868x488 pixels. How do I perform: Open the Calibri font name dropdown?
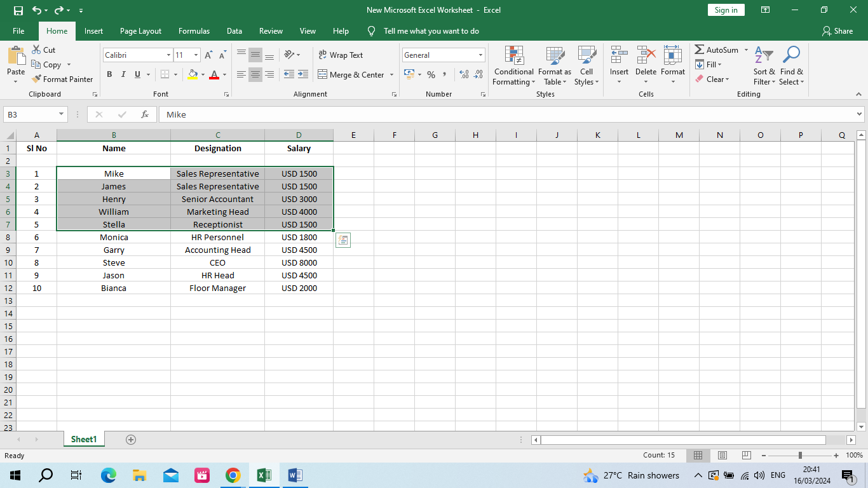[x=168, y=55]
